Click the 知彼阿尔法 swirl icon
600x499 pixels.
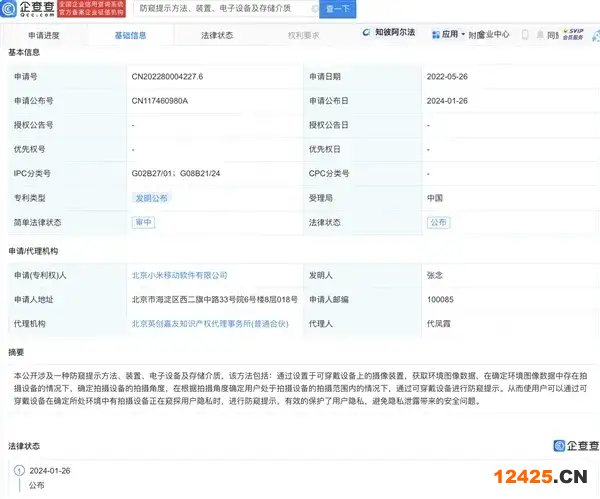coord(366,33)
